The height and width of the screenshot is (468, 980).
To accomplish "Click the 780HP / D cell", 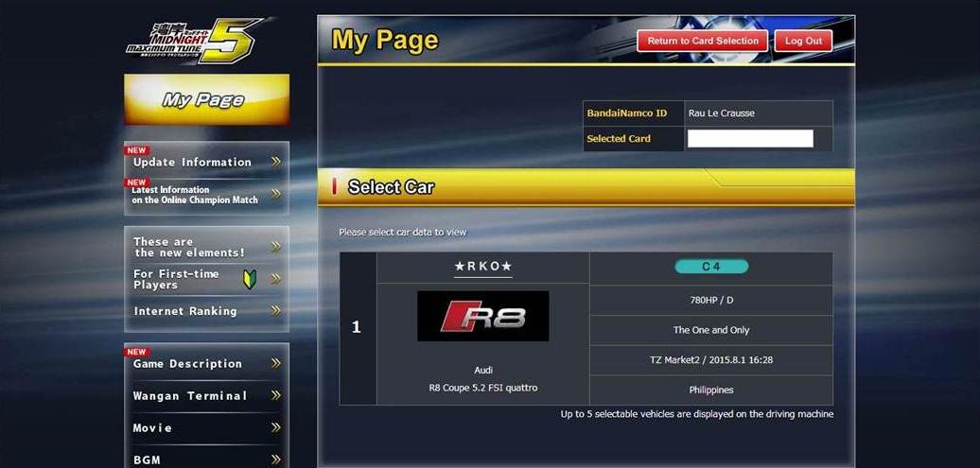I will (x=711, y=301).
